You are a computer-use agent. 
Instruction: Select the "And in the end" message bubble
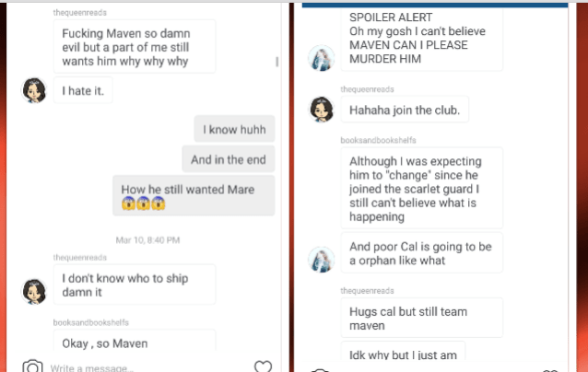[x=228, y=159]
